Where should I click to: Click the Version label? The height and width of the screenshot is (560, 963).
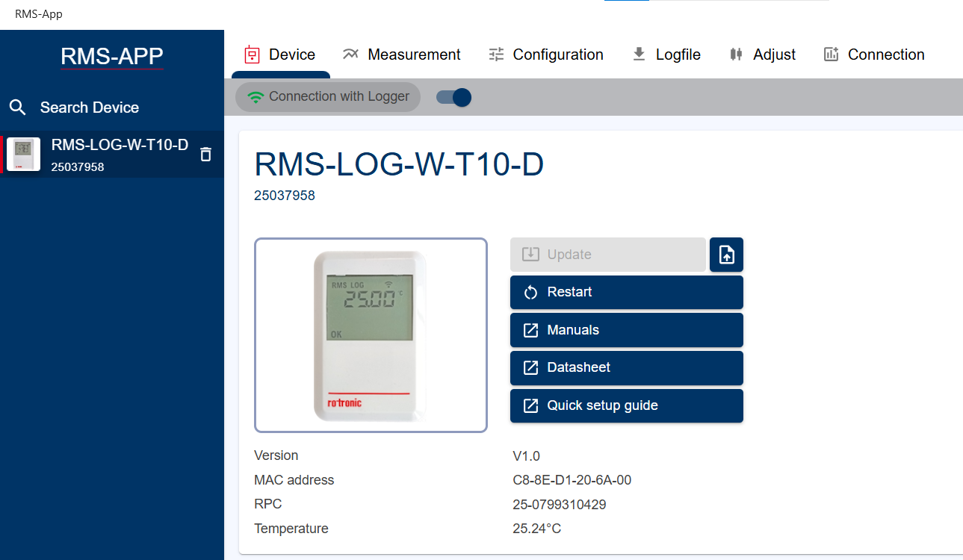coord(276,455)
